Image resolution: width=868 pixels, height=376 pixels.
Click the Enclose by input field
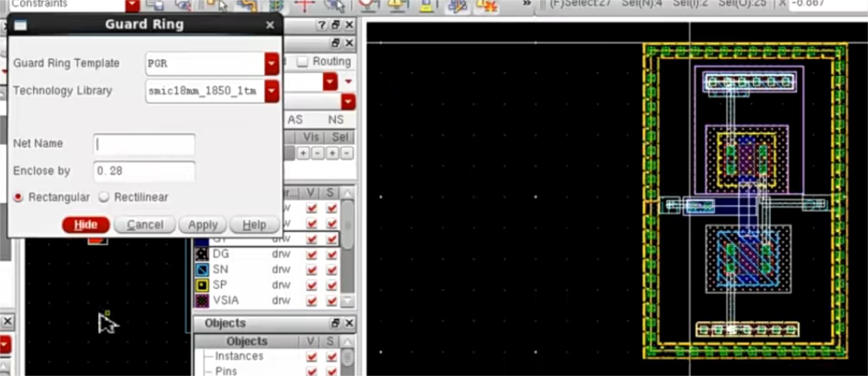144,171
